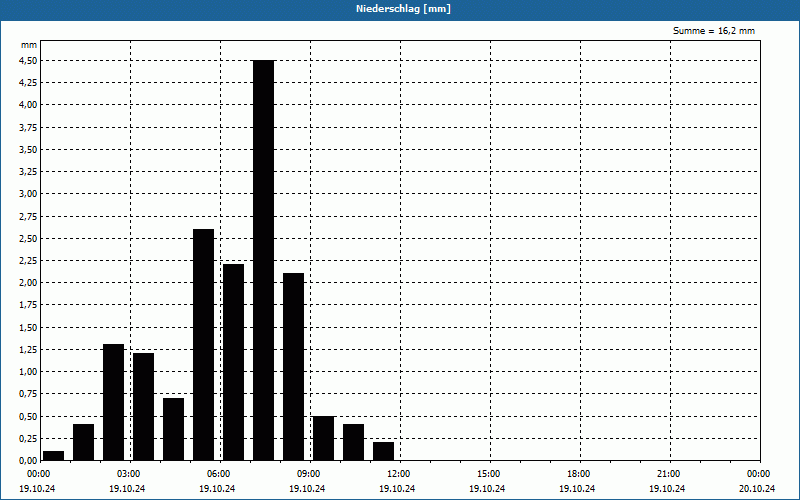
Task: Click the 15:00 time label on the x-axis
Action: point(489,474)
